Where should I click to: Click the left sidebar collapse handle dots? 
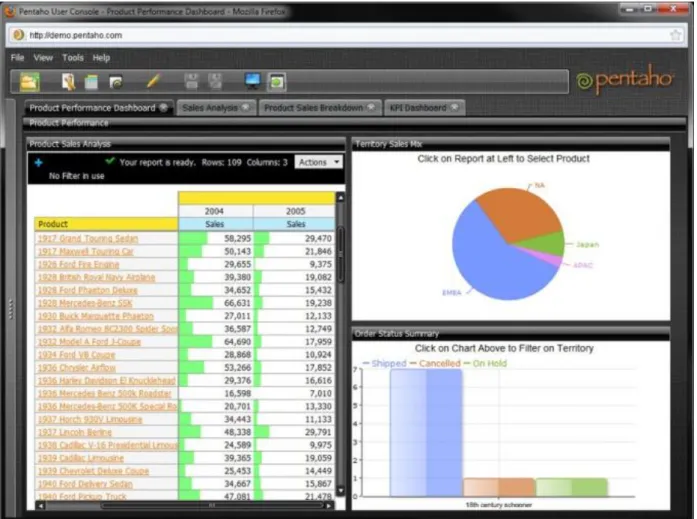[11, 309]
